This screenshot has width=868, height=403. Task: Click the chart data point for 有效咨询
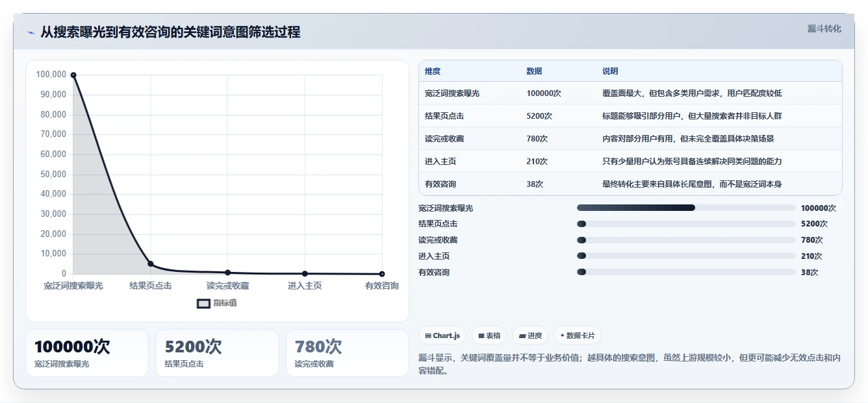pyautogui.click(x=382, y=274)
